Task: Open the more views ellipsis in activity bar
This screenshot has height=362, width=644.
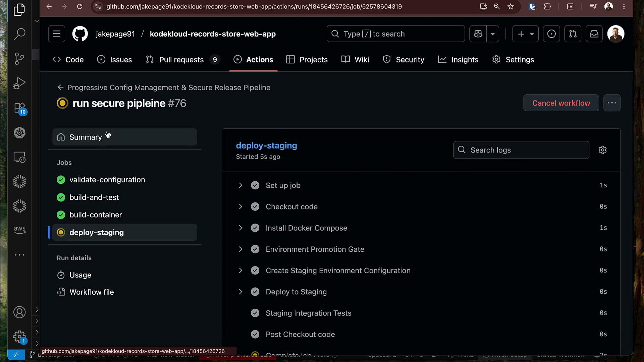Action: tap(19, 255)
